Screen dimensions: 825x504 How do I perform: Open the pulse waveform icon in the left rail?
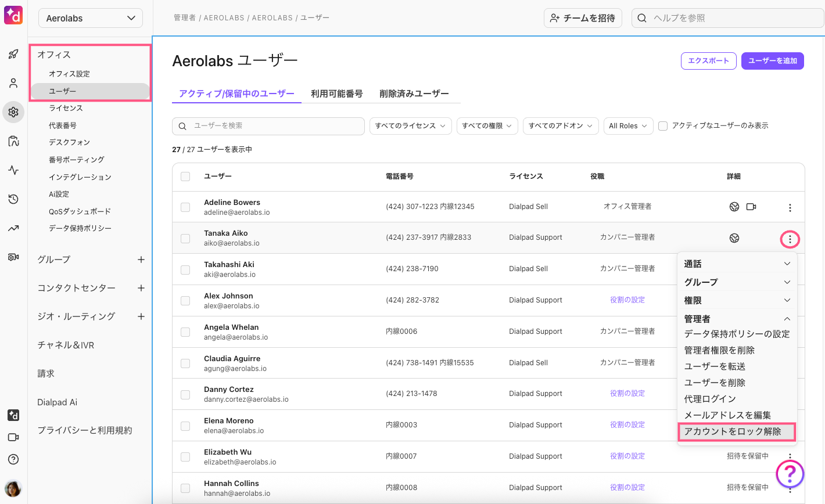pyautogui.click(x=13, y=170)
